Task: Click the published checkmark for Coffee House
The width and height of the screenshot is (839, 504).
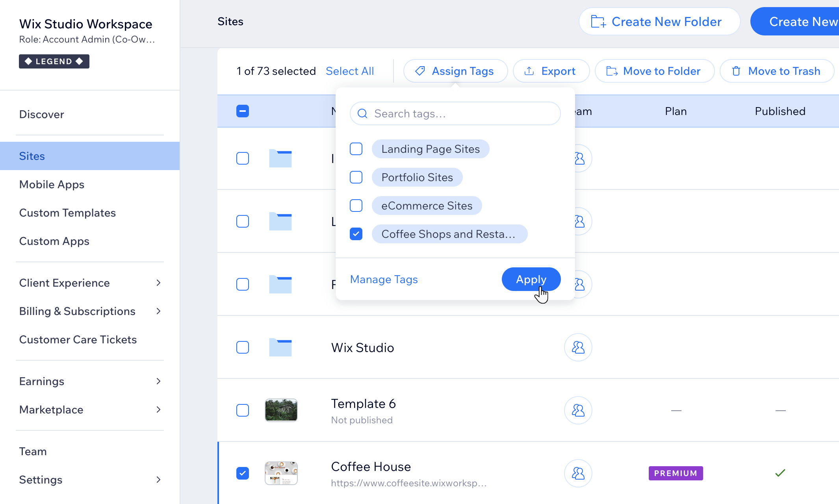Action: point(780,473)
